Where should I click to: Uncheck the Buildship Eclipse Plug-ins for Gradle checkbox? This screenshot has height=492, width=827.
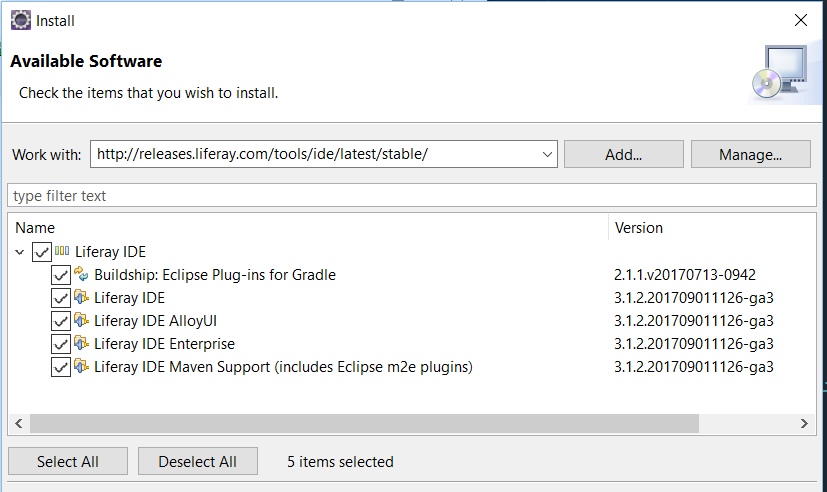click(61, 275)
